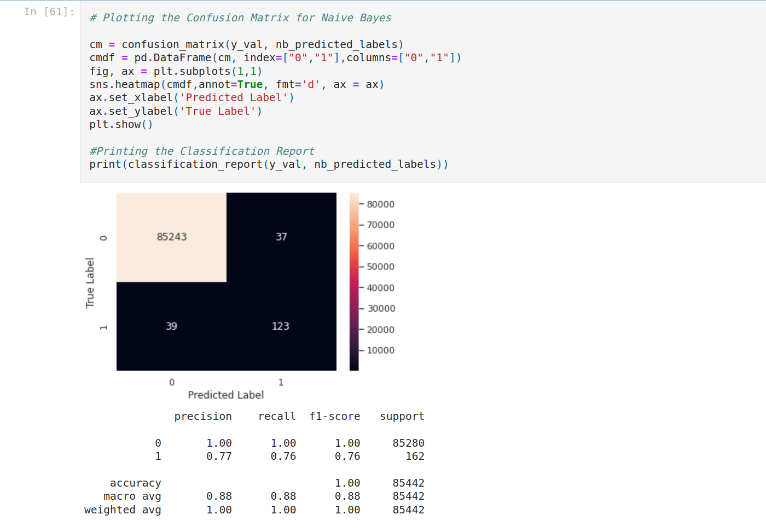Click the ax.set_ylabel('True Label') line
Image resolution: width=766 pixels, height=532 pixels.
pos(176,111)
